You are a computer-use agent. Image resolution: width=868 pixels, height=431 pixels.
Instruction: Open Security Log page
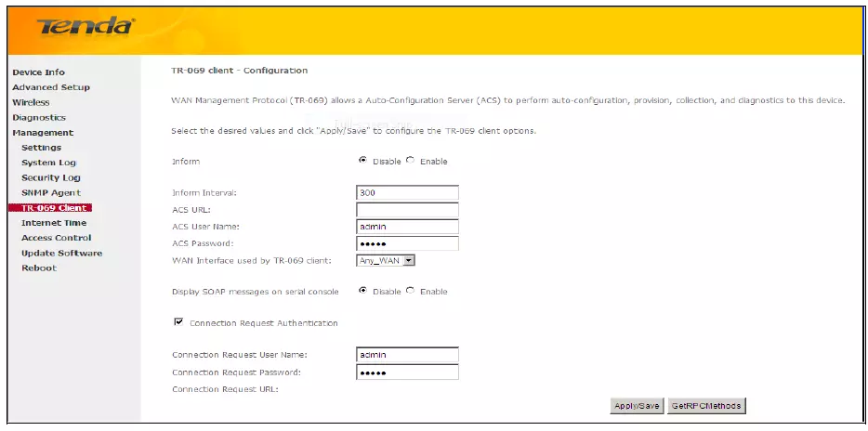(x=51, y=177)
